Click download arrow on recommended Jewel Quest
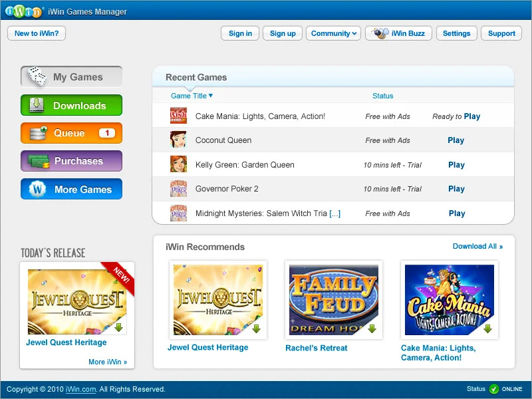 pos(256,329)
